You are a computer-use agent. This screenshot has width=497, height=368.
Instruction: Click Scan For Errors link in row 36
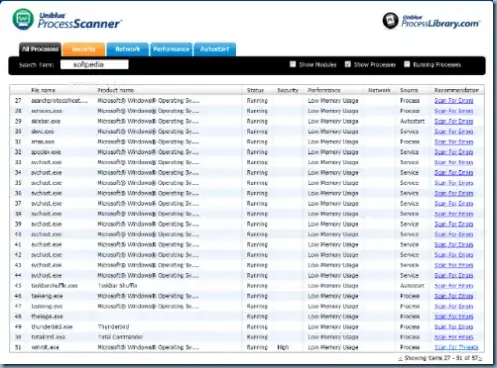point(454,193)
